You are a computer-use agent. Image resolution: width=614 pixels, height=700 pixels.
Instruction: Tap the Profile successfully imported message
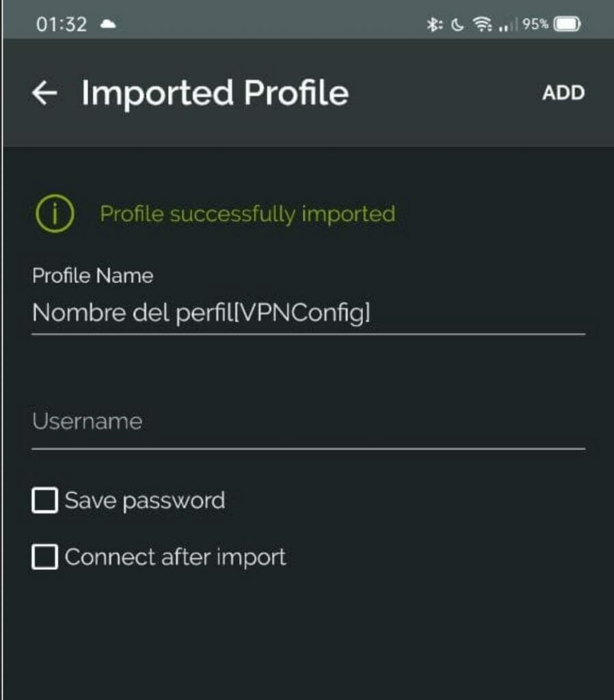pos(248,214)
